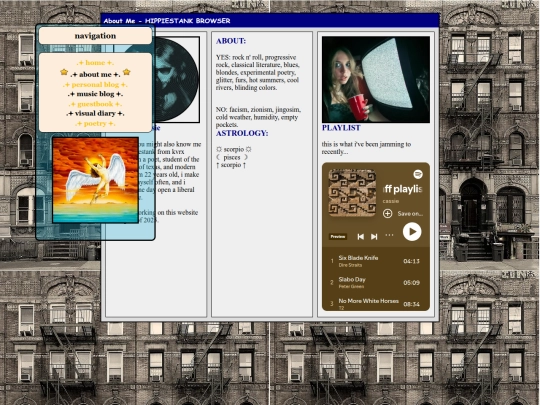This screenshot has width=540, height=405.
Task: Click the navigation header box
Action: pos(95,36)
